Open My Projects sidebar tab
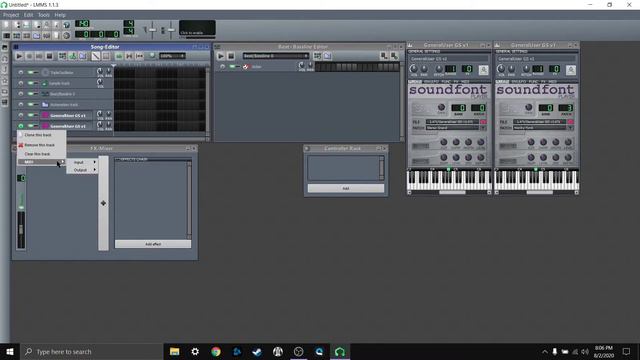640x360 pixels. [x=4, y=58]
